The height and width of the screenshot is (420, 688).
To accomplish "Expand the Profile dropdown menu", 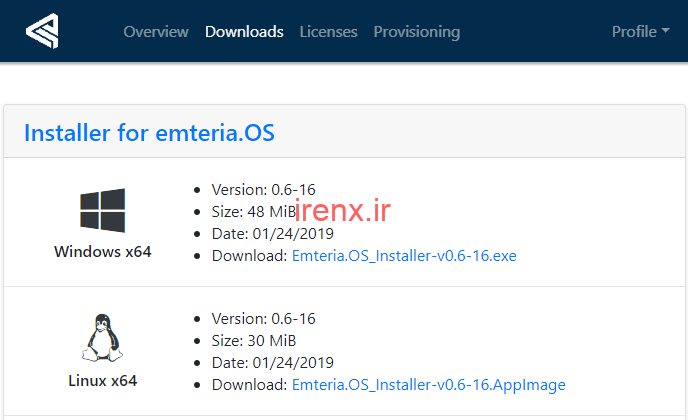I will (x=640, y=32).
